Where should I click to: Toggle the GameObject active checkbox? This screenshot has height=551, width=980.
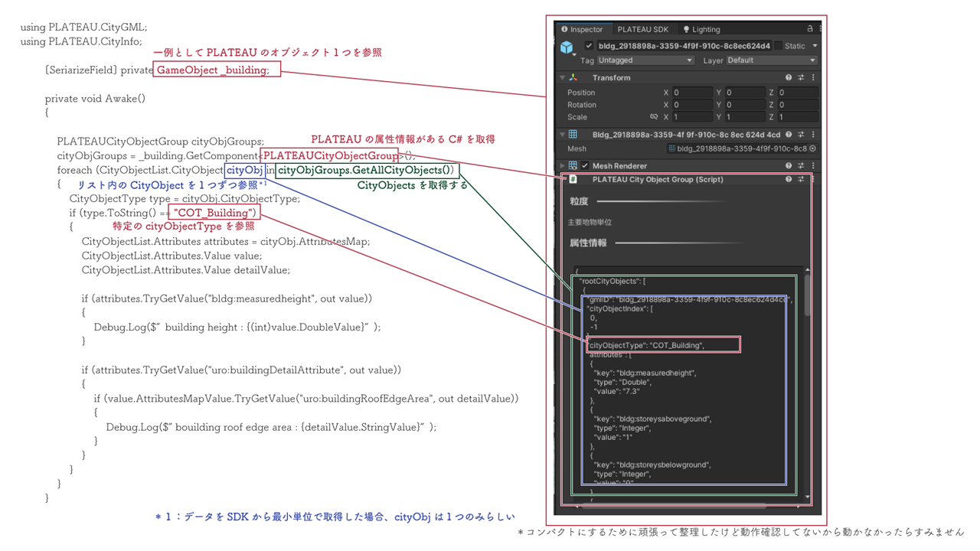pyautogui.click(x=588, y=46)
